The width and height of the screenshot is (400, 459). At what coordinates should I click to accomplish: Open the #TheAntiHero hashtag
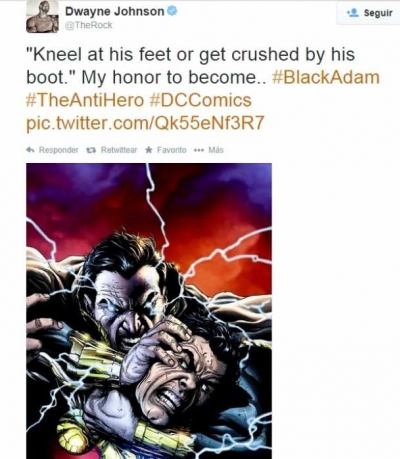point(85,100)
